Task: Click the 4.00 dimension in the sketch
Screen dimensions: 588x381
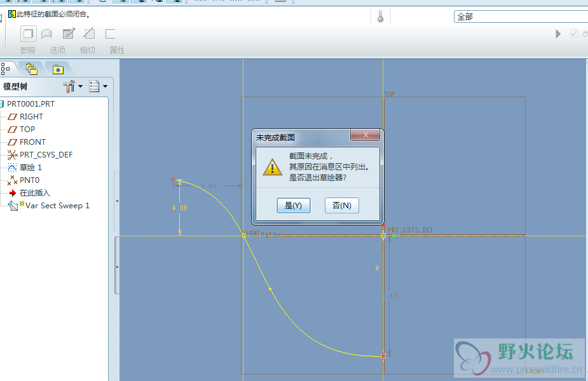Action: click(x=180, y=208)
